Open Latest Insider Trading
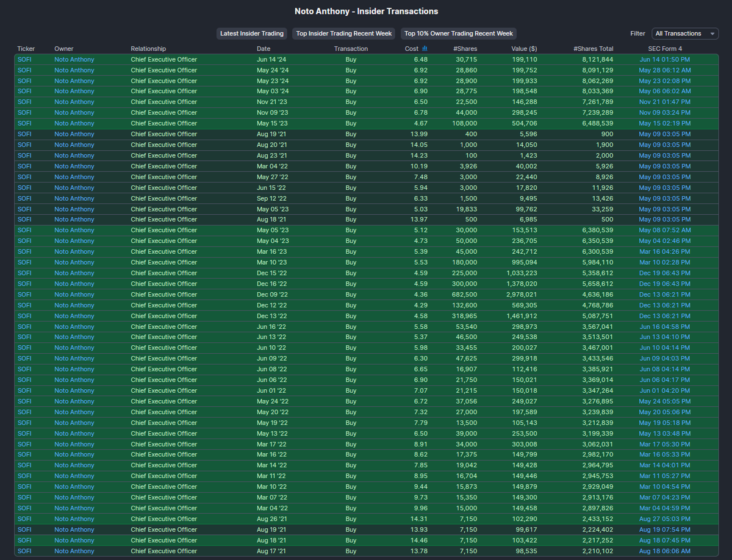Screen dimensions: 732x560 coord(252,34)
